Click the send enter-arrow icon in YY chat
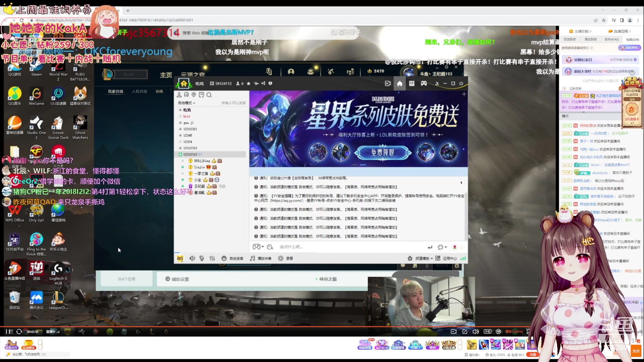The image size is (644, 362). point(430,247)
